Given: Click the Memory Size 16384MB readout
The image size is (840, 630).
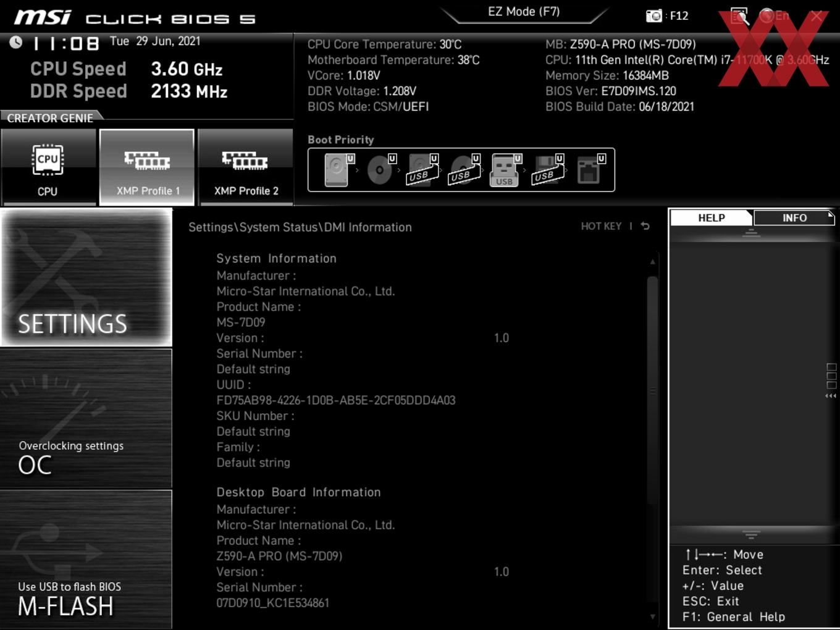Looking at the screenshot, I should 607,75.
